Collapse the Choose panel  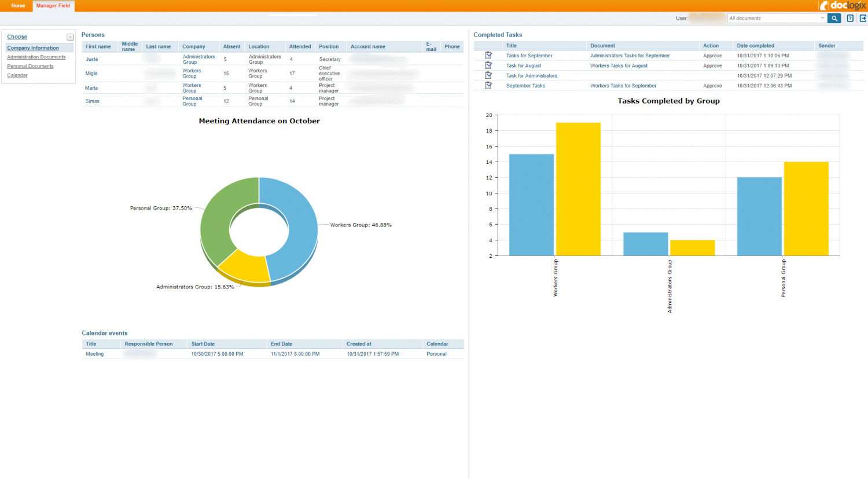(x=70, y=37)
